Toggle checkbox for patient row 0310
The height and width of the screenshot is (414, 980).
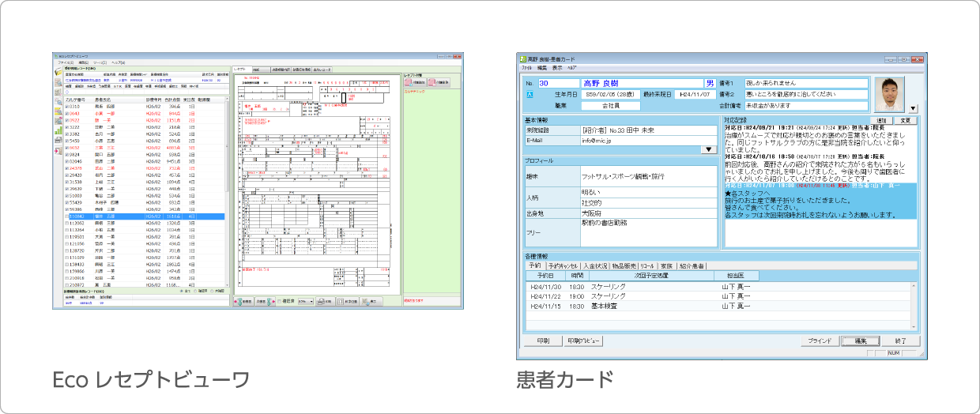[x=66, y=107]
